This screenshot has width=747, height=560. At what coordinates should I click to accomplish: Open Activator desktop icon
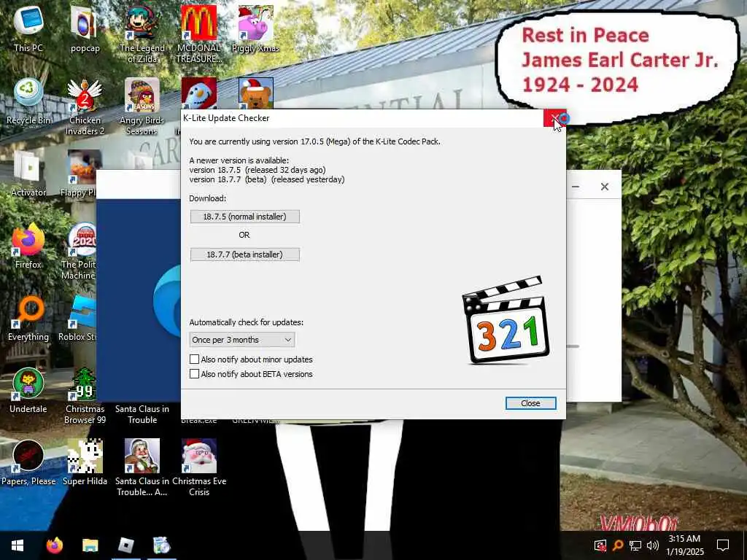point(28,174)
